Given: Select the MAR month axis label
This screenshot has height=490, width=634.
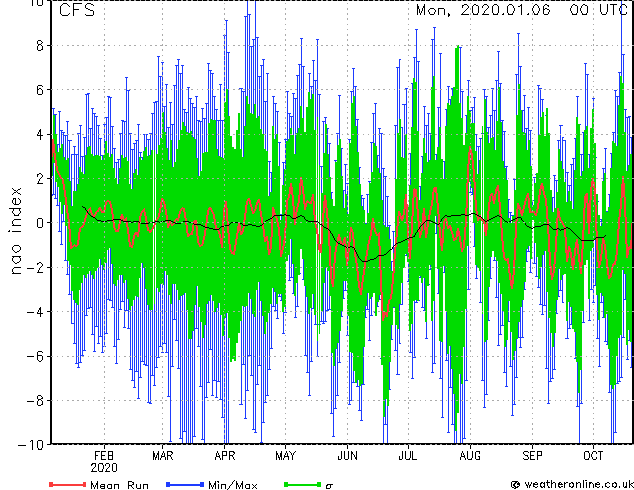Looking at the screenshot, I should (163, 456).
